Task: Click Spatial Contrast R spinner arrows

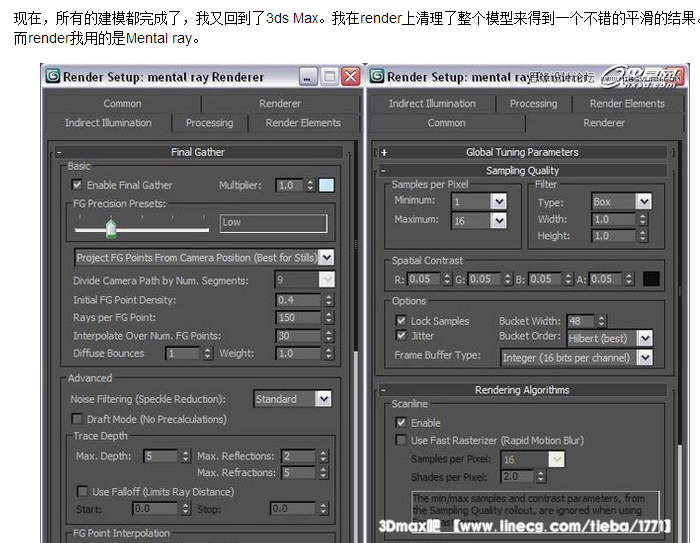Action: (447, 279)
